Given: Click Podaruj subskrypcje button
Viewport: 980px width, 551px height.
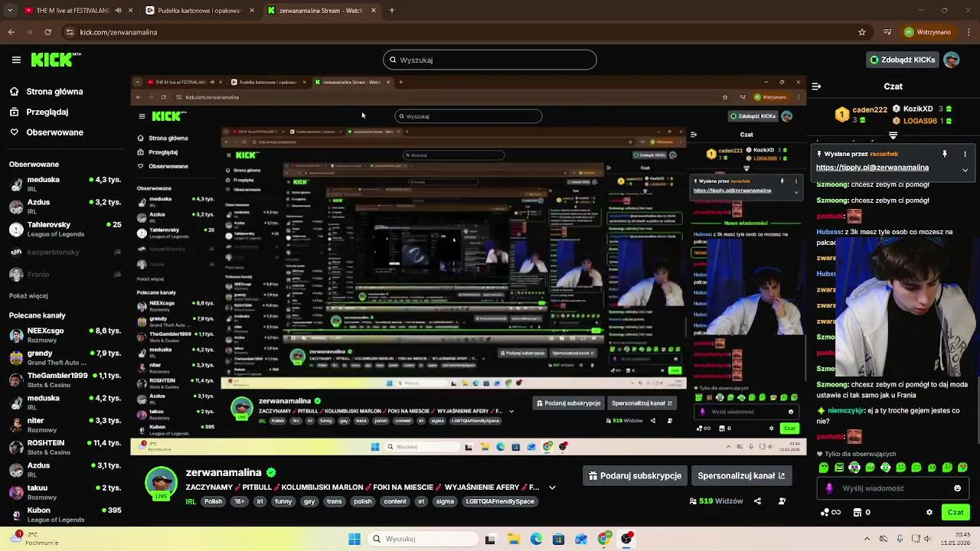Looking at the screenshot, I should click(635, 476).
